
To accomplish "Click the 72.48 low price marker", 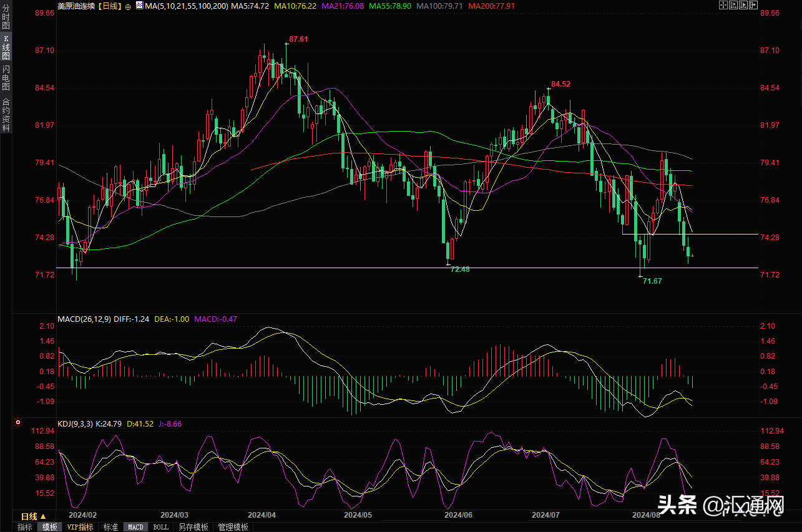I will (x=460, y=269).
